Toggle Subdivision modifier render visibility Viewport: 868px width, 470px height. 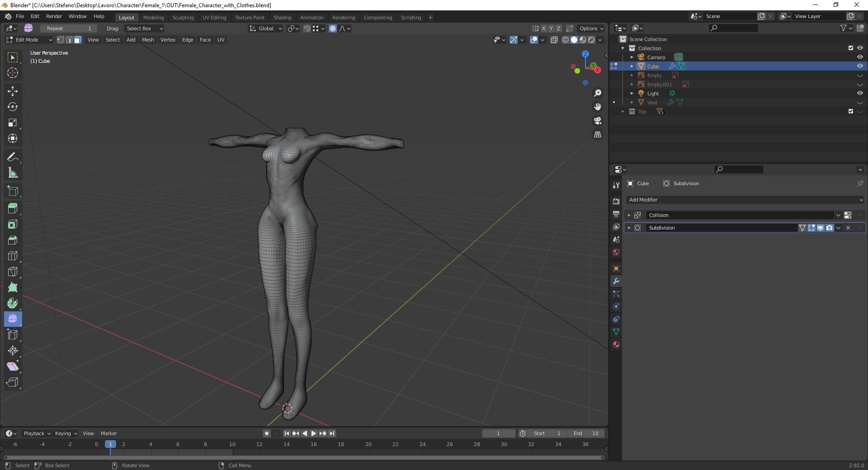830,228
